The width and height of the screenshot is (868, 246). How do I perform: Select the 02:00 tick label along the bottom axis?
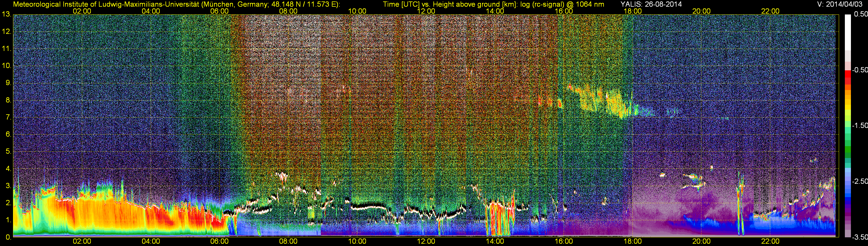pyautogui.click(x=82, y=241)
